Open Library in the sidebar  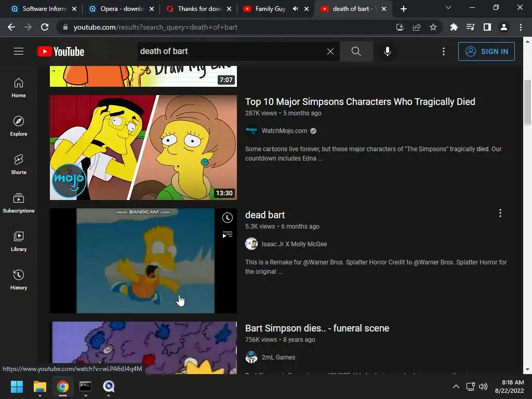(19, 241)
